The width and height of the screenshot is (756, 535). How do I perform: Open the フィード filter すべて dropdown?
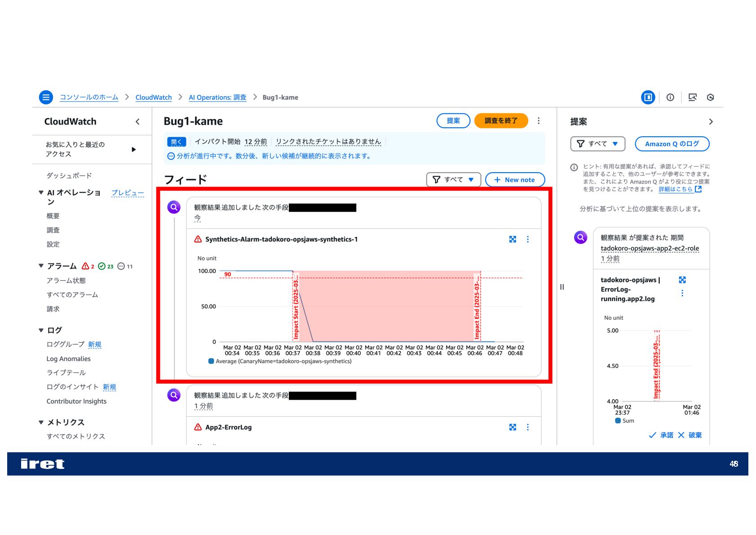pos(454,179)
